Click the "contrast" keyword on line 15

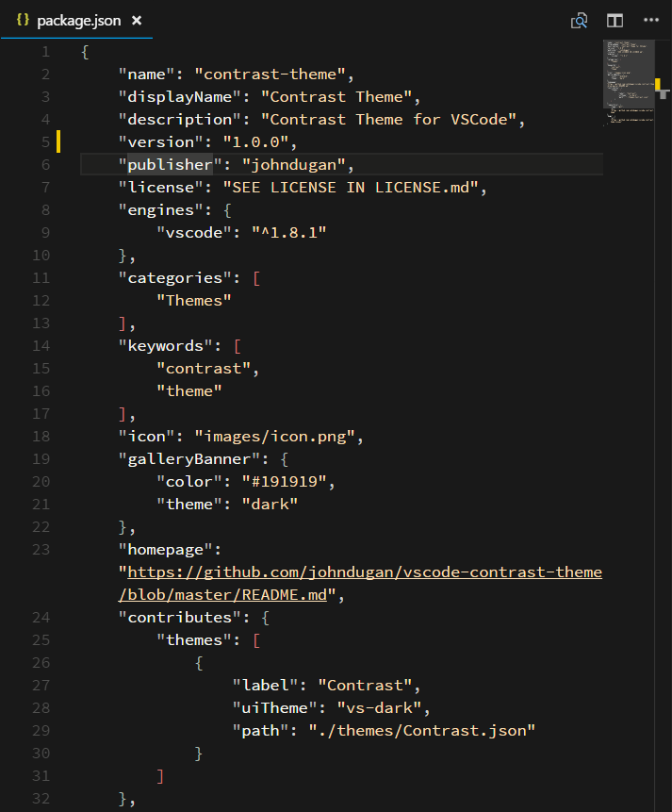tap(204, 369)
